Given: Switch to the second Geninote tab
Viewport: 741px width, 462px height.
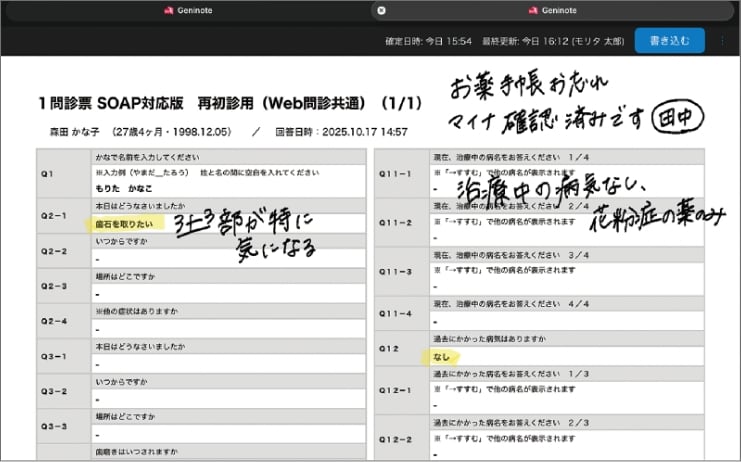Looking at the screenshot, I should tap(553, 10).
